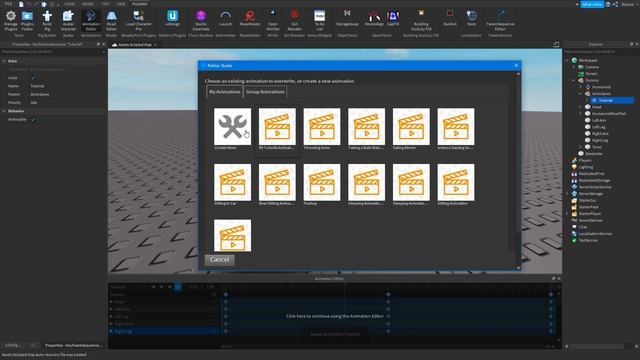
Task: Select the Eating Dinner animation thumbnail
Action: coord(411,127)
